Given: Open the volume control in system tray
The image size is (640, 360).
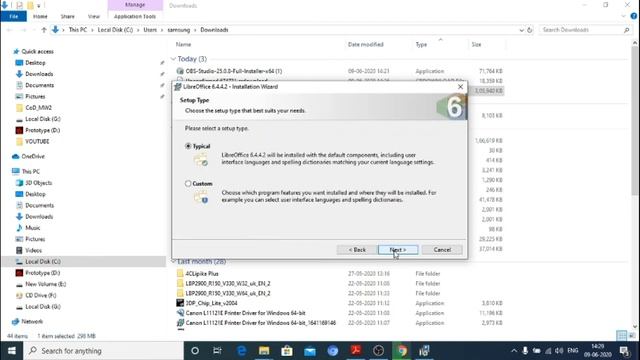Looking at the screenshot, I should [559, 351].
